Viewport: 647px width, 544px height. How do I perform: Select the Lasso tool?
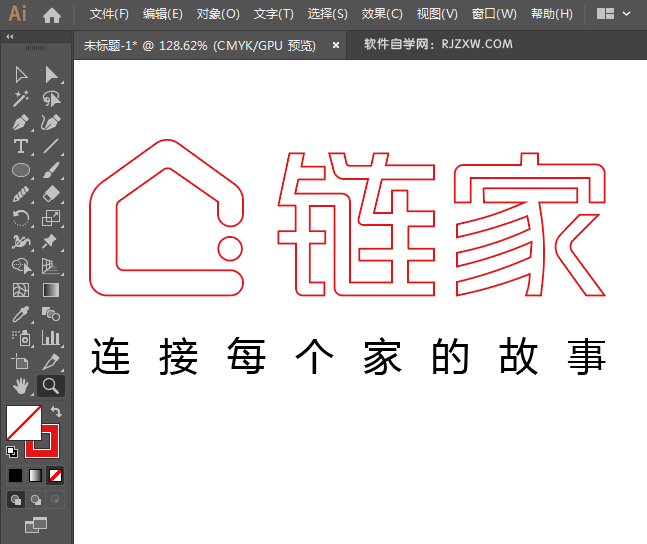click(x=51, y=99)
